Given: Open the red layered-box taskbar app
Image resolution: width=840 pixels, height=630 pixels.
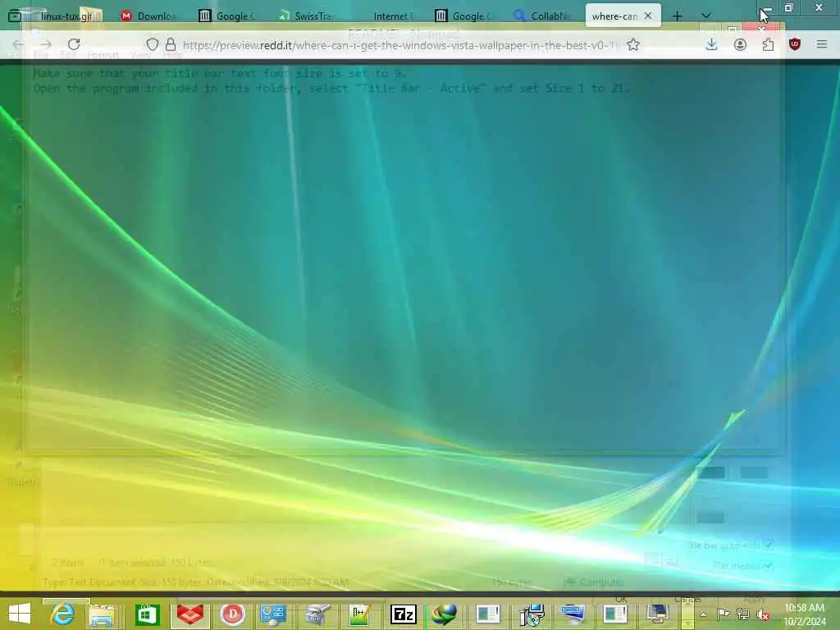Looking at the screenshot, I should coord(189,614).
